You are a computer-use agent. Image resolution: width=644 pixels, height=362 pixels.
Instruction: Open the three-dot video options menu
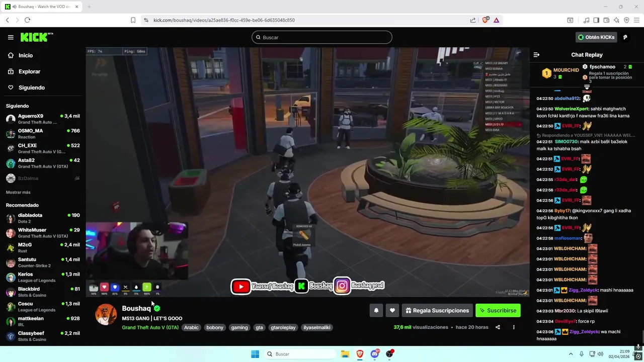click(514, 327)
